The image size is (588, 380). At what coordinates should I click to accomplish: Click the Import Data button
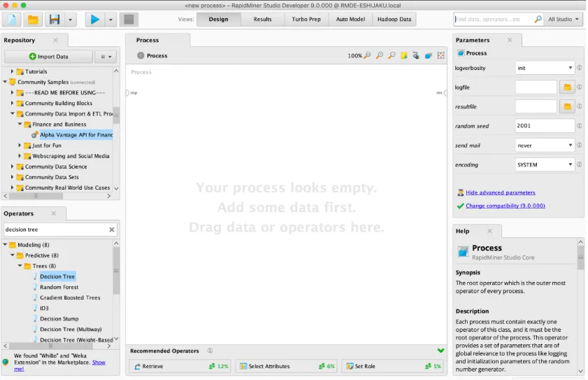click(49, 56)
